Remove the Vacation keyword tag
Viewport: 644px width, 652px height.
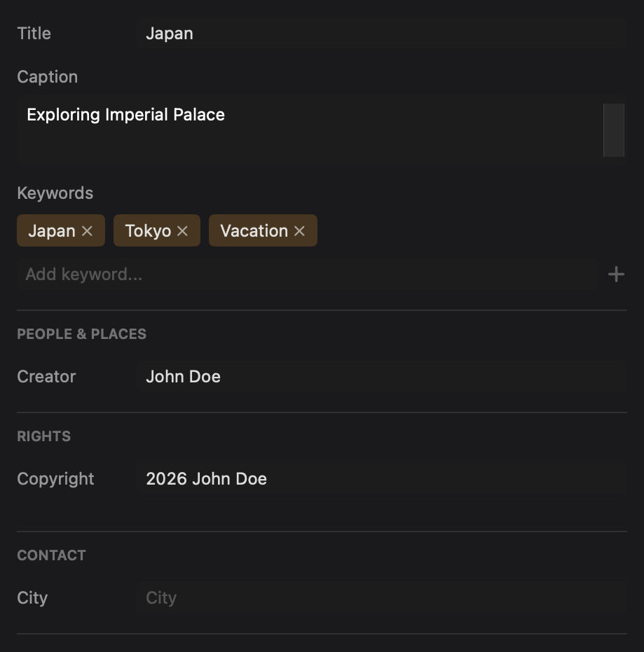[299, 231]
